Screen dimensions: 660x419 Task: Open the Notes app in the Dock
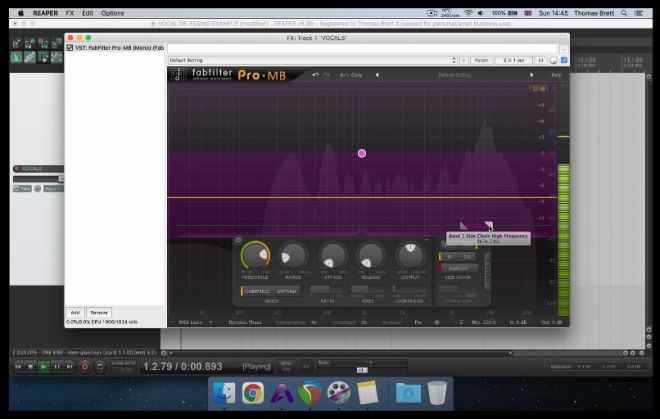click(368, 393)
